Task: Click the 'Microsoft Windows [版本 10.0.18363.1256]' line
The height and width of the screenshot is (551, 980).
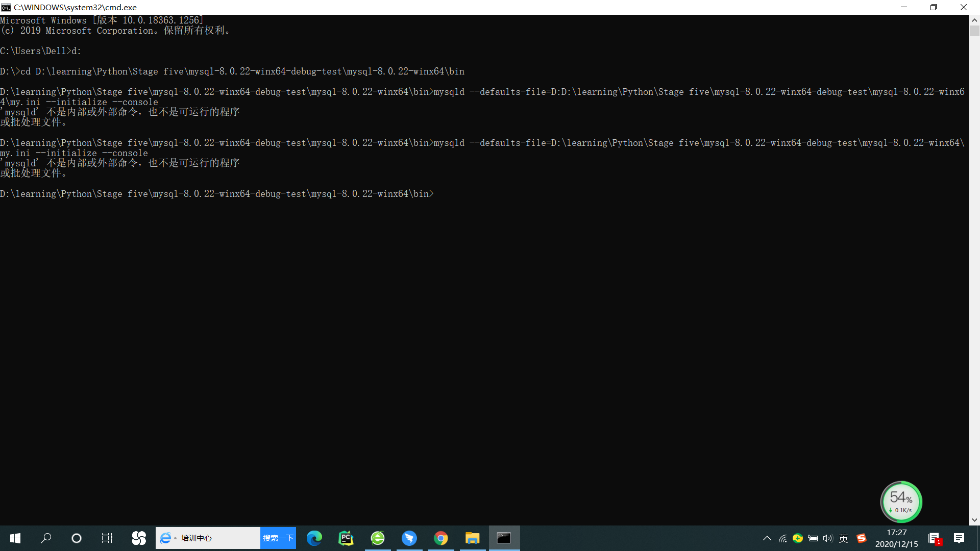Action: tap(102, 20)
